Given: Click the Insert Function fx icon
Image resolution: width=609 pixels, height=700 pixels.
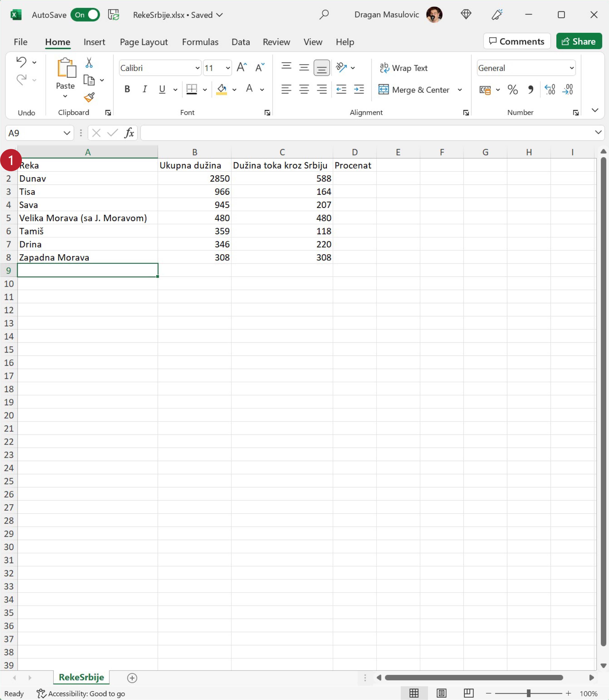Looking at the screenshot, I should 129,133.
